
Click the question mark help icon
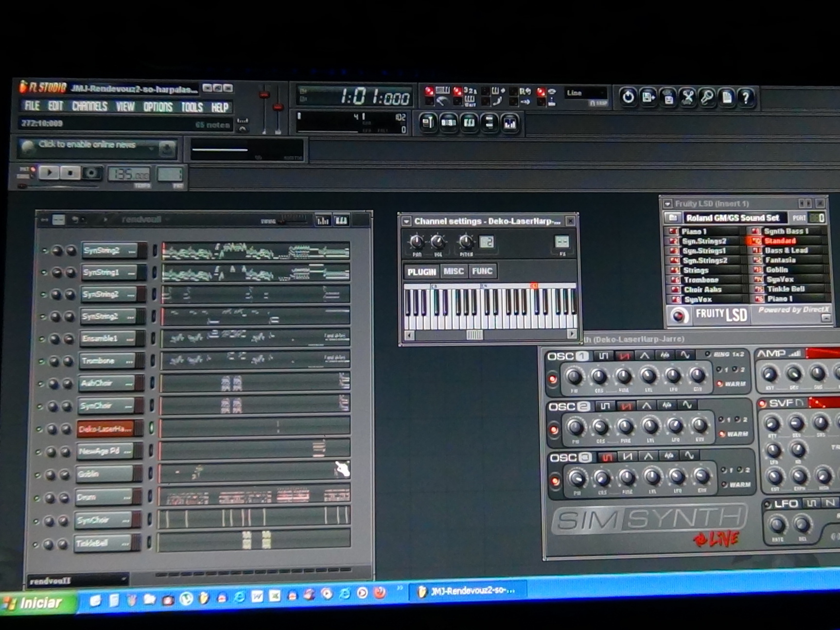coord(746,98)
